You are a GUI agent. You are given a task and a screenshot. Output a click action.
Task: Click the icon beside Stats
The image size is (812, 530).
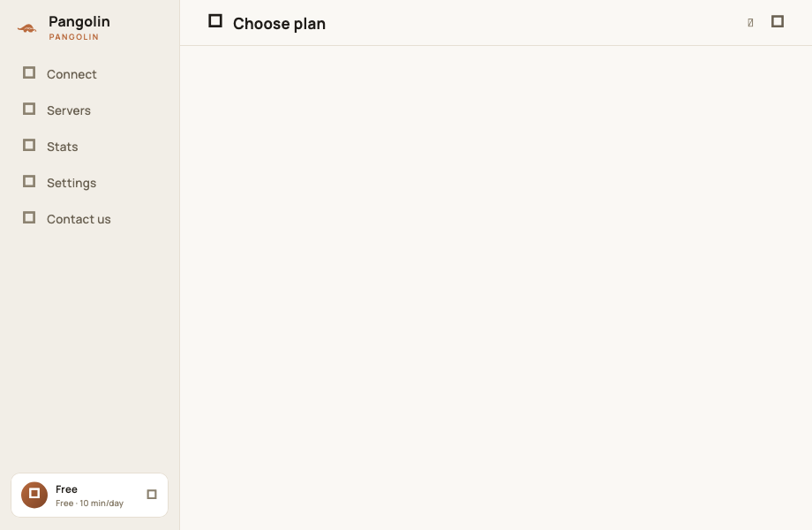(29, 146)
